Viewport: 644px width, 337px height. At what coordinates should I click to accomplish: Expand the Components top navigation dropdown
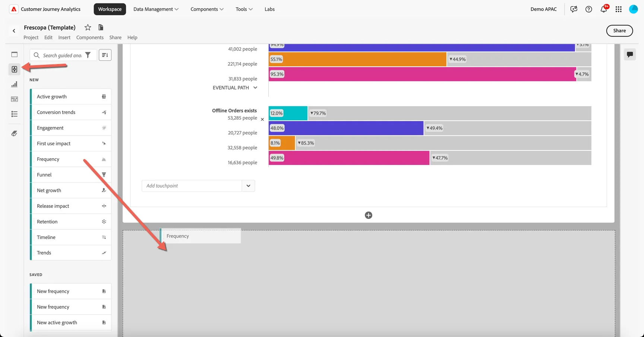coord(207,9)
